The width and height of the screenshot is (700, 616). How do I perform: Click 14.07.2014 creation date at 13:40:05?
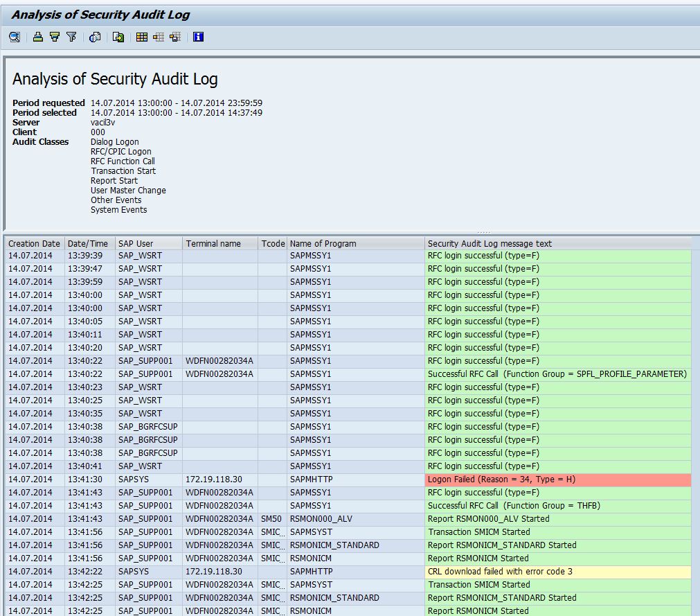pos(35,322)
